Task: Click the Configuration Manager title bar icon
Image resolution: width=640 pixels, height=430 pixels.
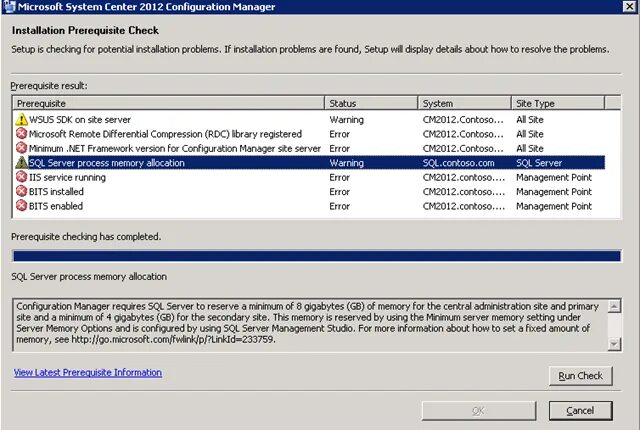Action: pyautogui.click(x=9, y=7)
